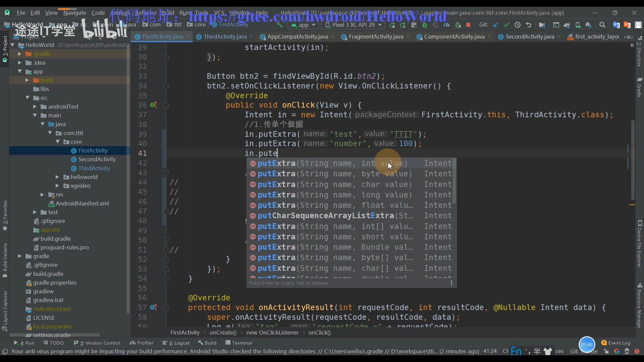
Task: Toggle the Device File Explorer panel
Action: [x=639, y=244]
